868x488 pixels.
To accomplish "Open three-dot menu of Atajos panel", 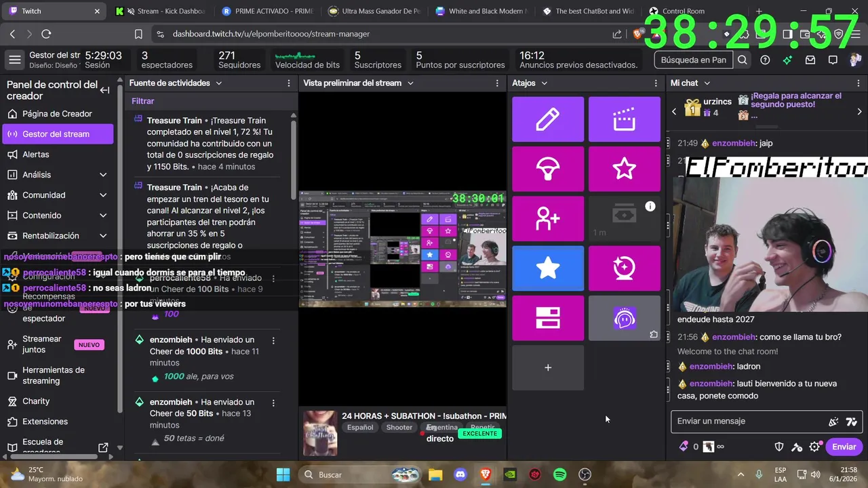I will pyautogui.click(x=656, y=83).
